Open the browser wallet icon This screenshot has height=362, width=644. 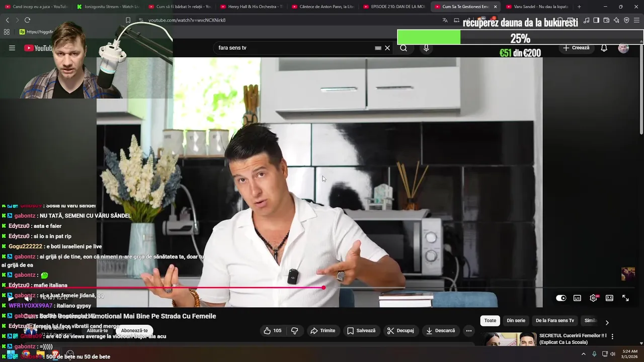coord(606,20)
